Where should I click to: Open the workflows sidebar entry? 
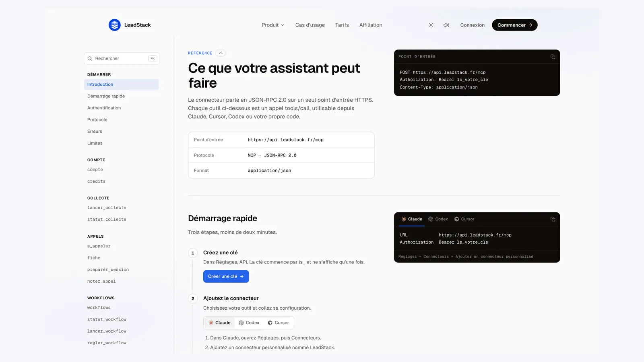[x=99, y=308]
